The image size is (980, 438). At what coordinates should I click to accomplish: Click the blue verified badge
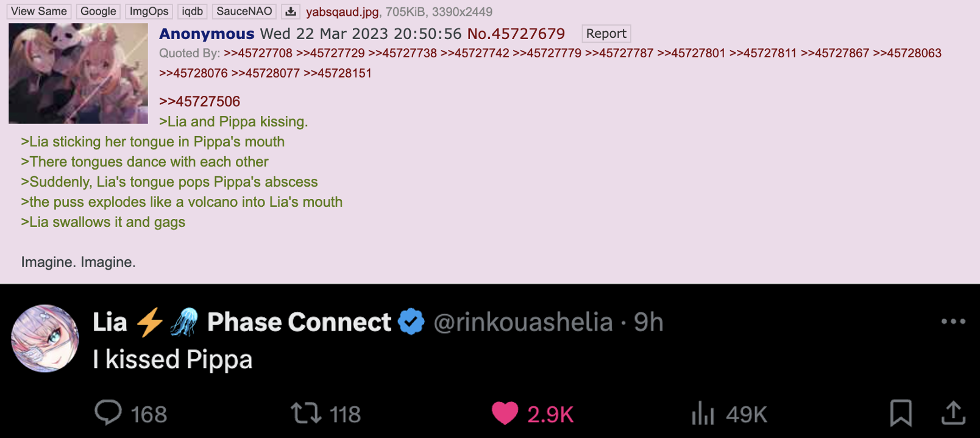click(x=411, y=321)
